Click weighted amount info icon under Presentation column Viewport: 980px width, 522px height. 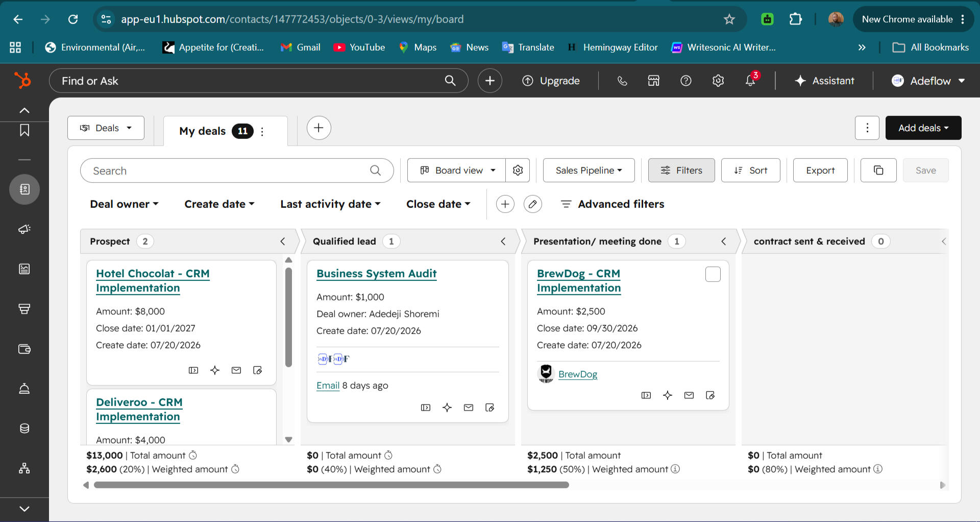pyautogui.click(x=675, y=469)
